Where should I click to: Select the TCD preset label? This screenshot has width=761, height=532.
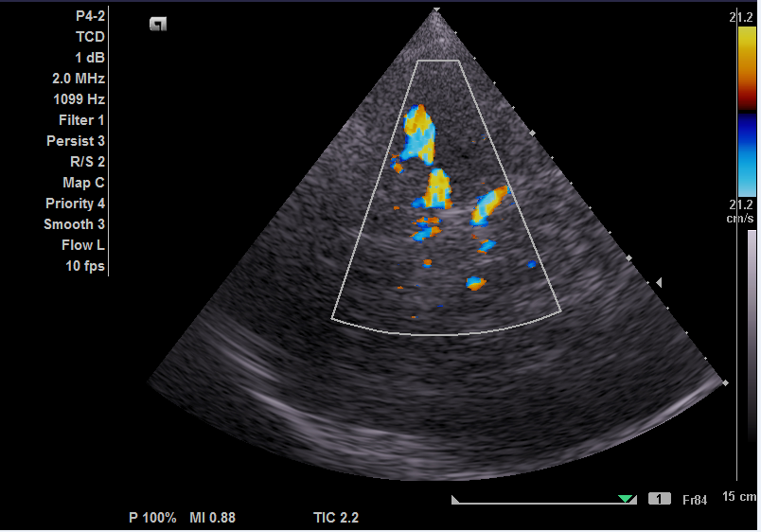[x=90, y=37]
